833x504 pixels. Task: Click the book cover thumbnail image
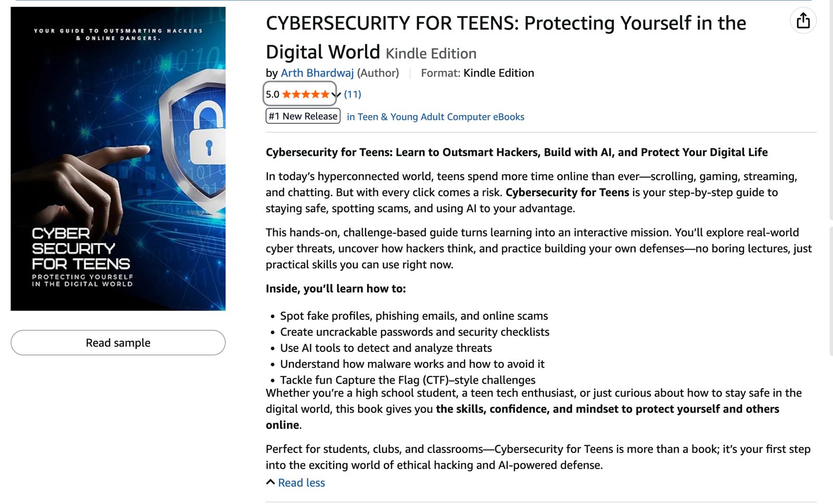pyautogui.click(x=118, y=159)
